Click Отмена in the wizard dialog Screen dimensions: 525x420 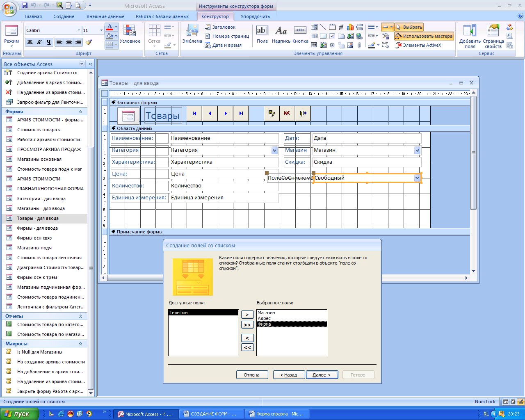tap(252, 375)
